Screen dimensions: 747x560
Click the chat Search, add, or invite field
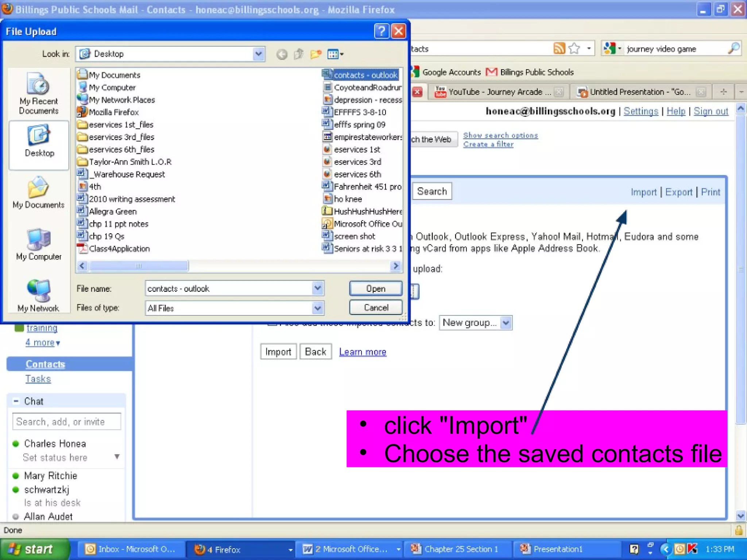66,421
